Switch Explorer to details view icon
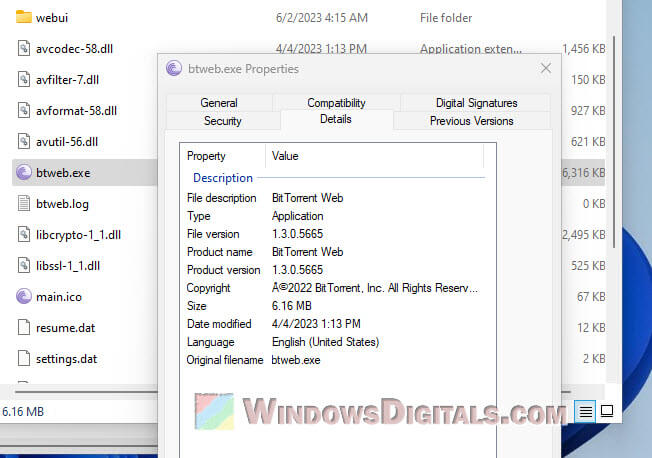Screen dimensions: 652x458 585,411
